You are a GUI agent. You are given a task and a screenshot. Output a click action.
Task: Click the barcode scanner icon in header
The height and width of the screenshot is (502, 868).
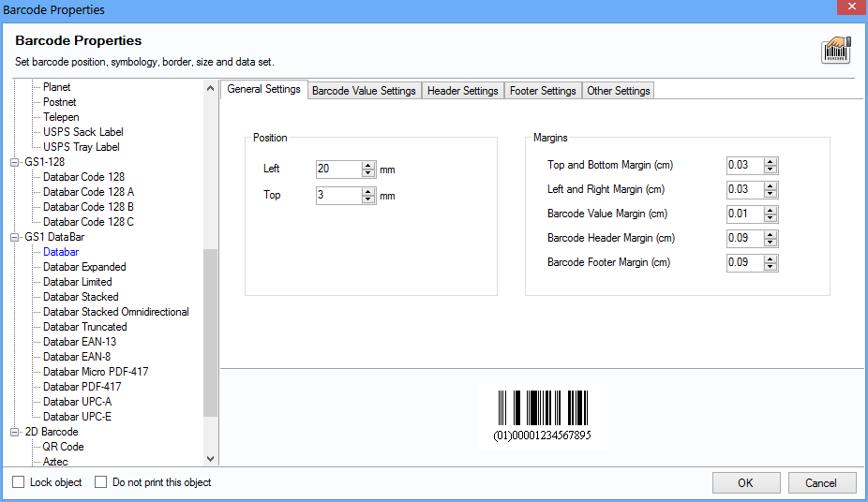[836, 51]
